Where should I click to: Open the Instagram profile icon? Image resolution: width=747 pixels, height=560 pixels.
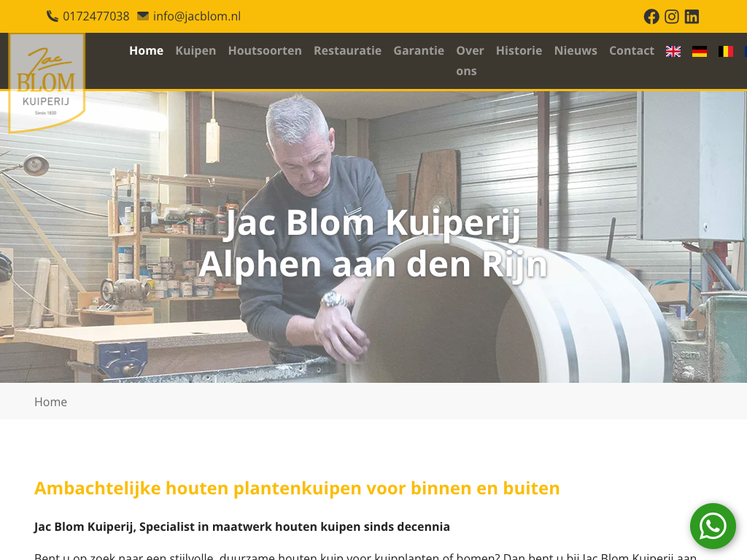tap(672, 17)
